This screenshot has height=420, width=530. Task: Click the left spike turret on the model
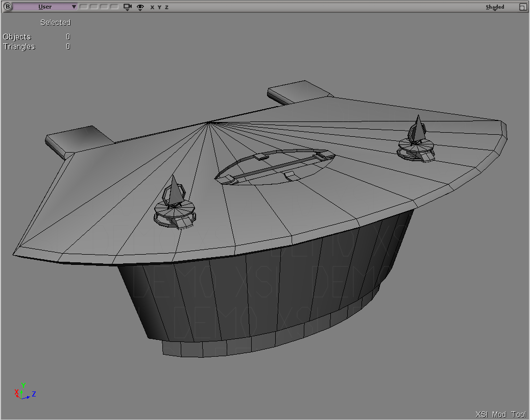(x=175, y=202)
